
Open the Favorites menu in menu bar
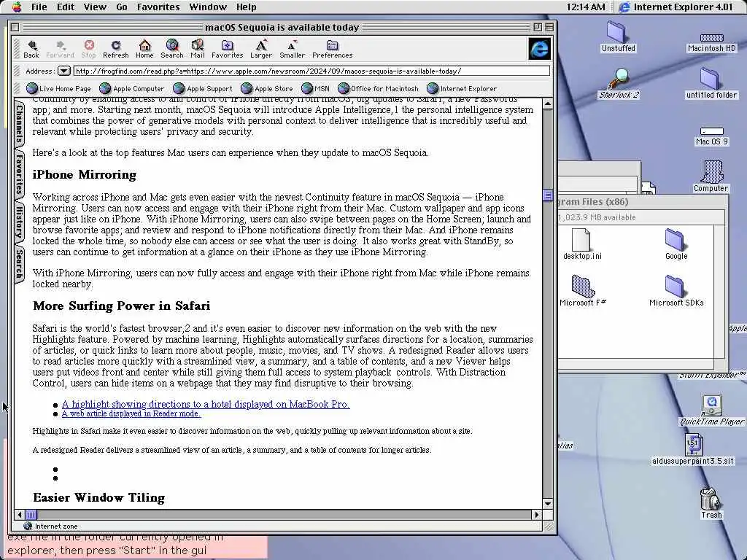pyautogui.click(x=158, y=7)
